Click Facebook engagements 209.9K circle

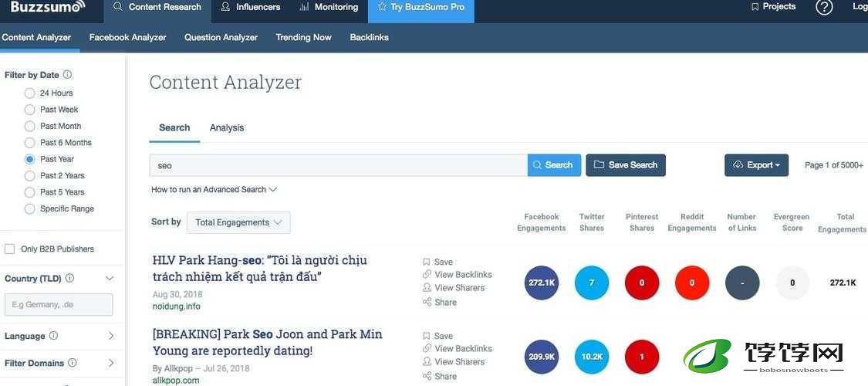point(542,357)
